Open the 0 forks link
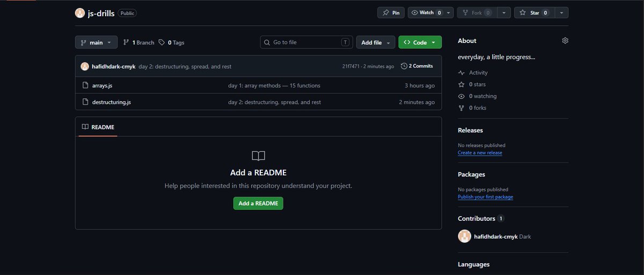 [472, 108]
